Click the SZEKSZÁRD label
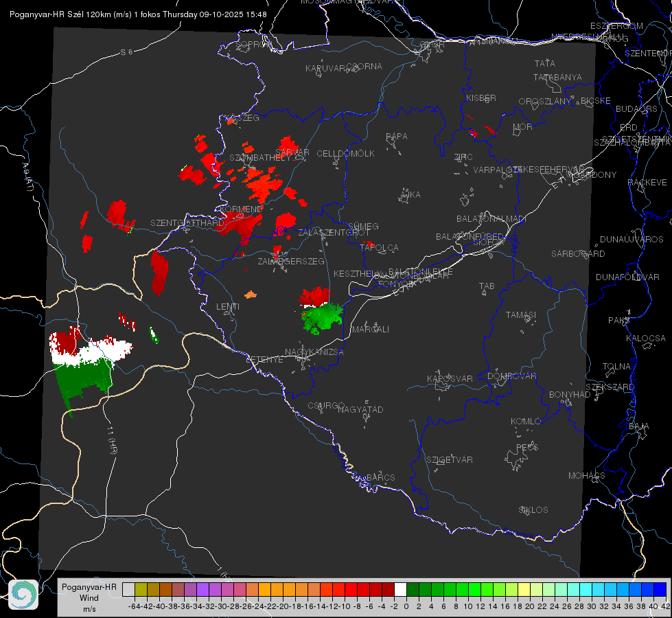The image size is (672, 618). (x=610, y=387)
